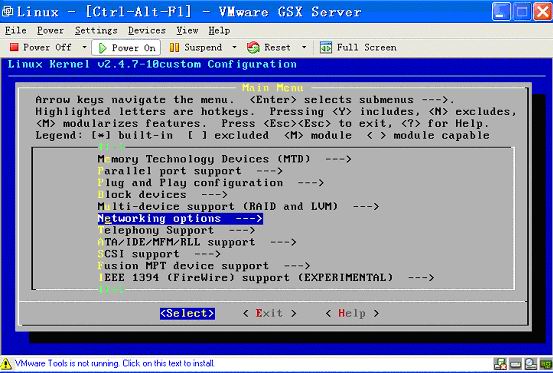Viewport: 553px width, 373px height.
Task: Select Plug and Play configuration entry
Action: pos(211,183)
